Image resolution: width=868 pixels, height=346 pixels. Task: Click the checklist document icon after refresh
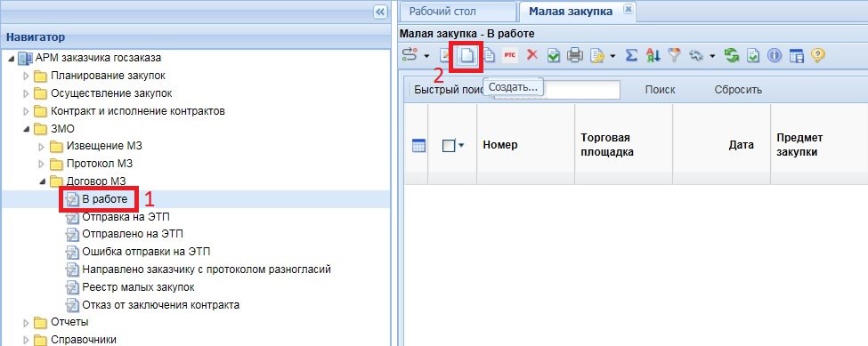[753, 55]
